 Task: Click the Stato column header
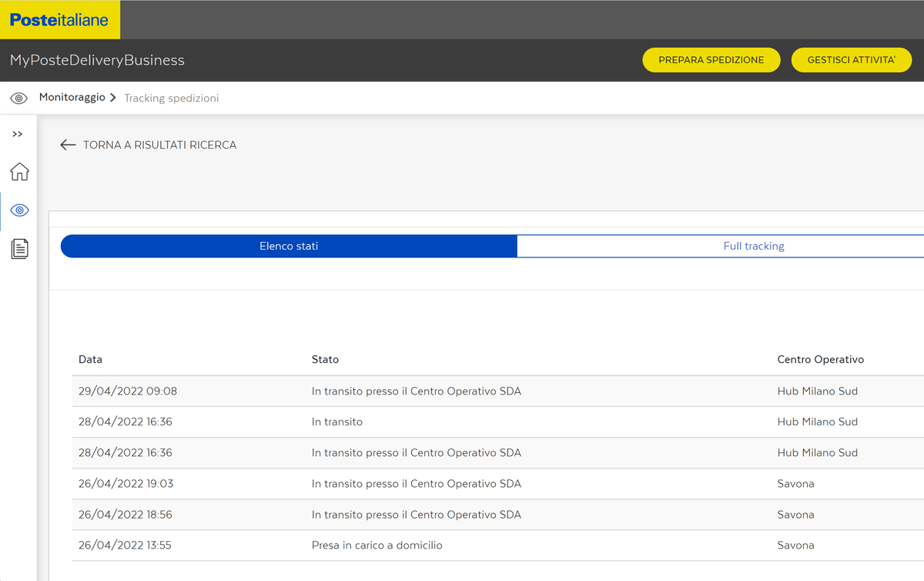click(325, 360)
